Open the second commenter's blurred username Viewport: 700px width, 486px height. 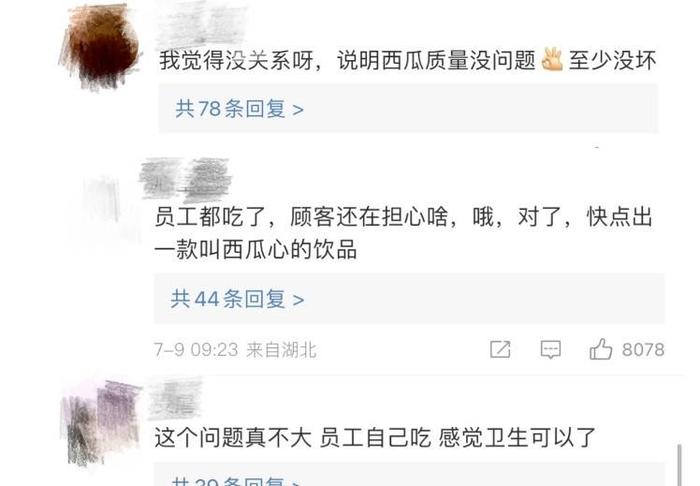click(x=185, y=179)
